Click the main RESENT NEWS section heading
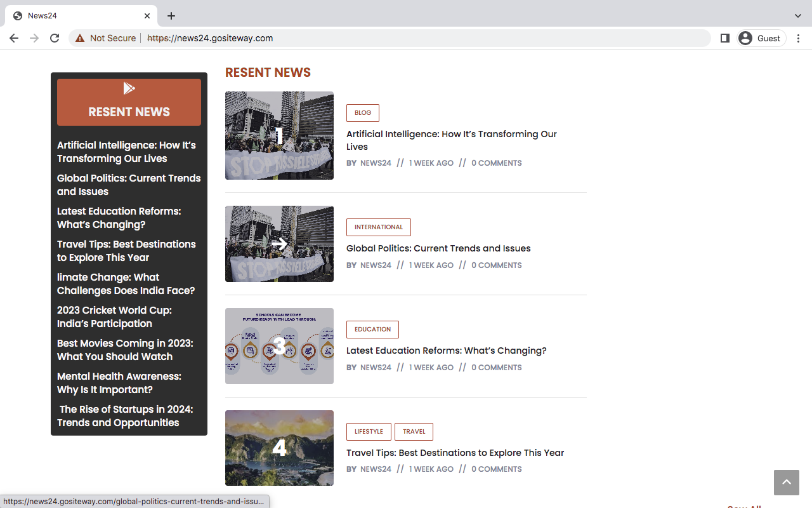The width and height of the screenshot is (812, 508). [x=268, y=72]
